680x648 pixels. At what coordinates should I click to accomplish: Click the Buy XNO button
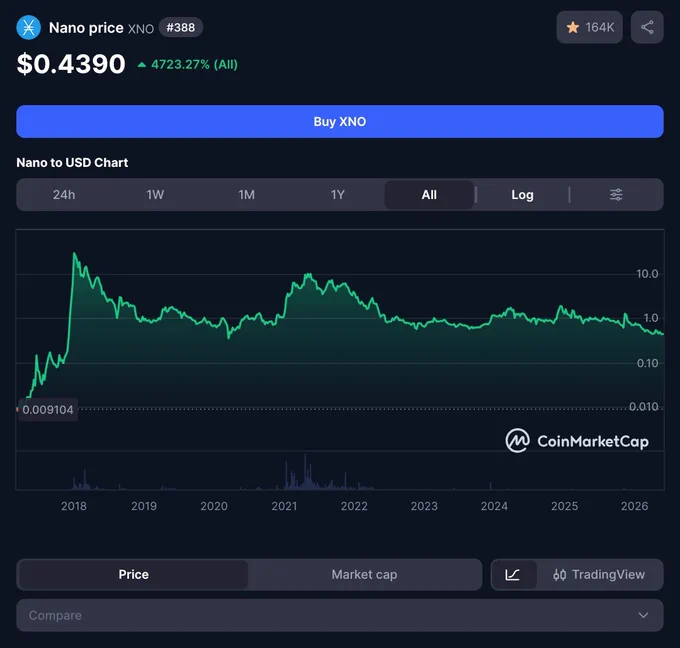(340, 121)
